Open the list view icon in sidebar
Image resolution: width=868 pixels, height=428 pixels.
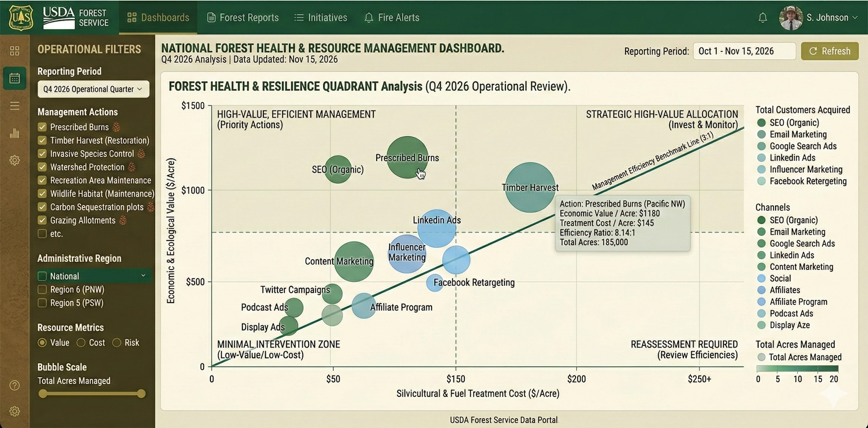(15, 106)
